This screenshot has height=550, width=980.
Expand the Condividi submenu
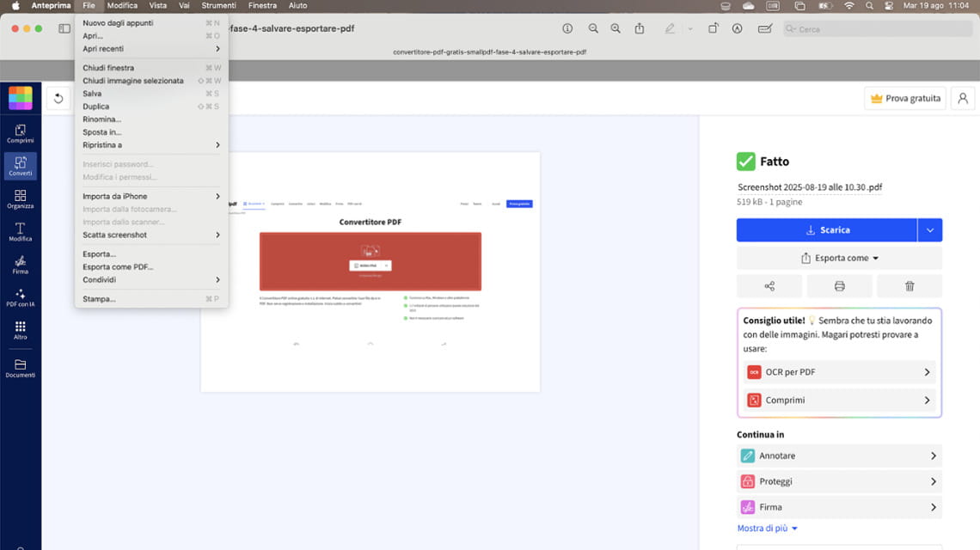151,280
